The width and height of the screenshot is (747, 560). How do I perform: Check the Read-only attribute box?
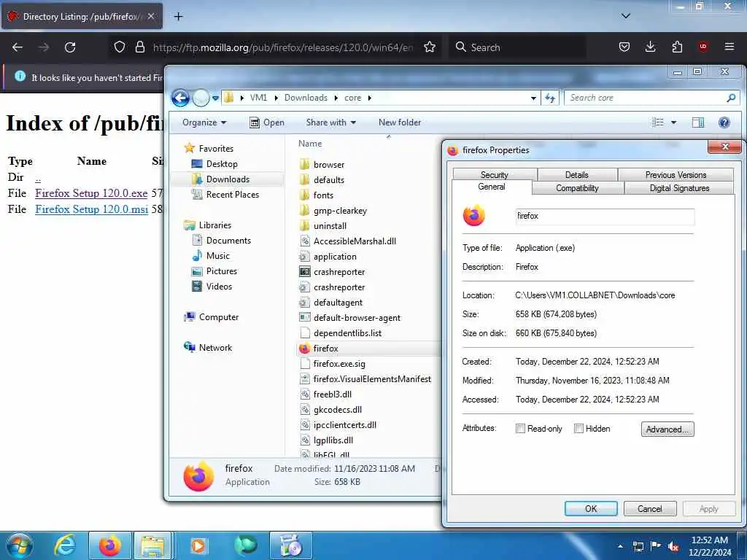(520, 429)
